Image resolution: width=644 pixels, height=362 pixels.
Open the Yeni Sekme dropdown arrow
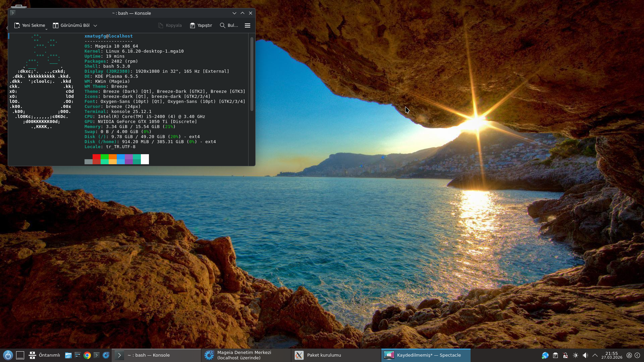(x=46, y=29)
